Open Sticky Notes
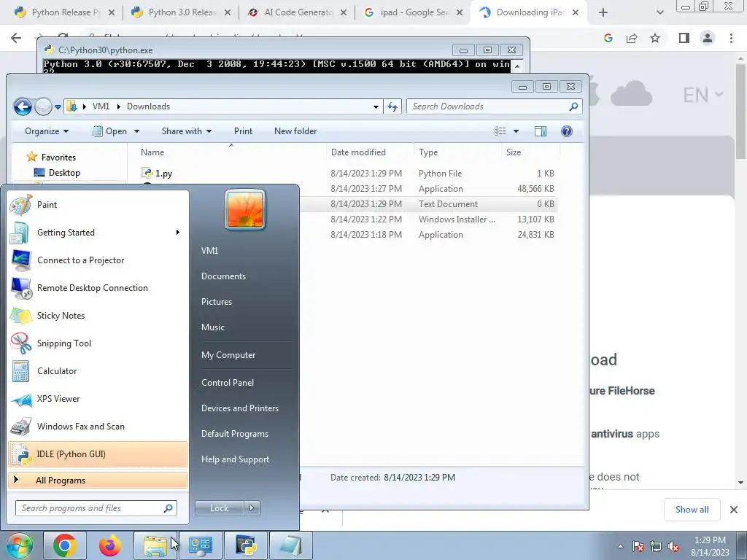Viewport: 747px width, 560px height. tap(98, 315)
